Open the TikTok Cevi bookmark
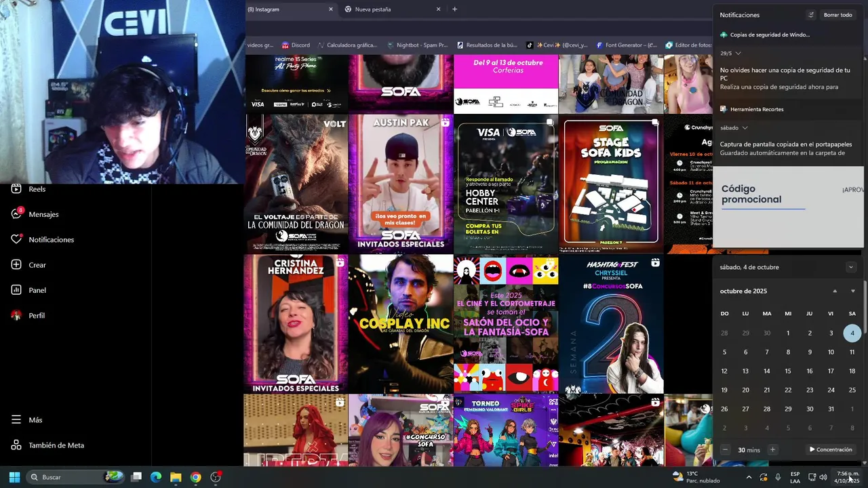Viewport: 868px width, 488px height. (557, 45)
